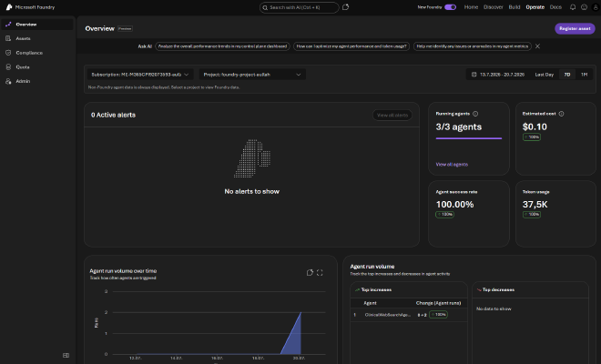Image resolution: width=601 pixels, height=364 pixels.
Task: Ask AI how to optimize agent performance
Action: [x=351, y=46]
